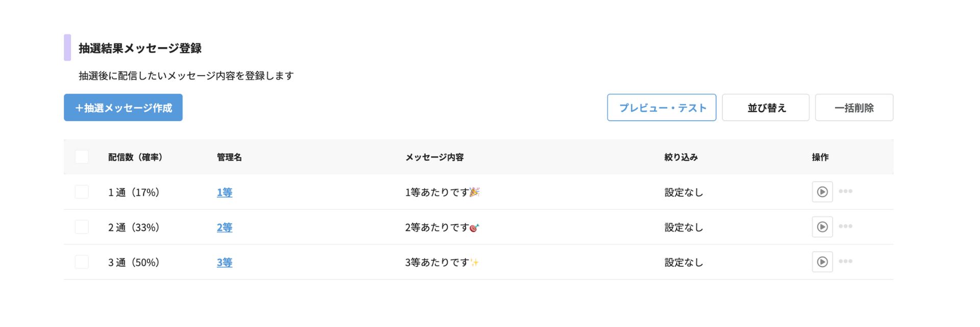Click the 並び替え button
This screenshot has width=980, height=327.
coord(766,108)
